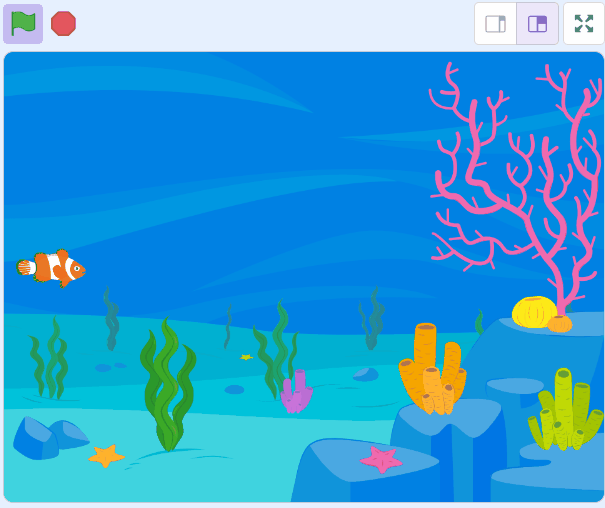The height and width of the screenshot is (508, 605).
Task: Switch to small stage layout
Action: pos(495,23)
